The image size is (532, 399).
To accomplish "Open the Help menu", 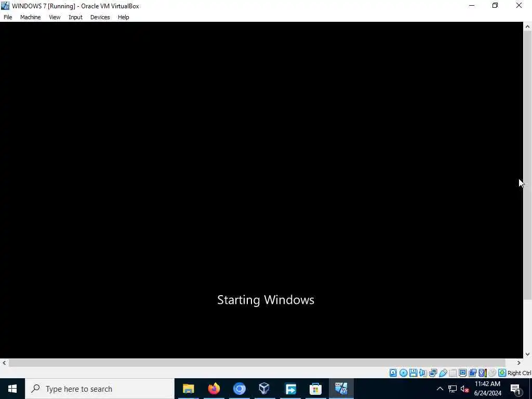I will 124,17.
